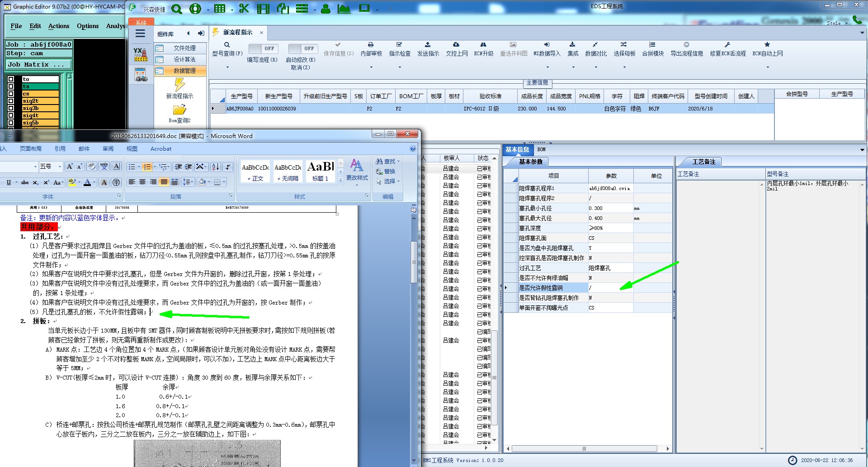The image size is (868, 467).
Task: Open Word font color dropdown arrow
Action: coord(94,182)
